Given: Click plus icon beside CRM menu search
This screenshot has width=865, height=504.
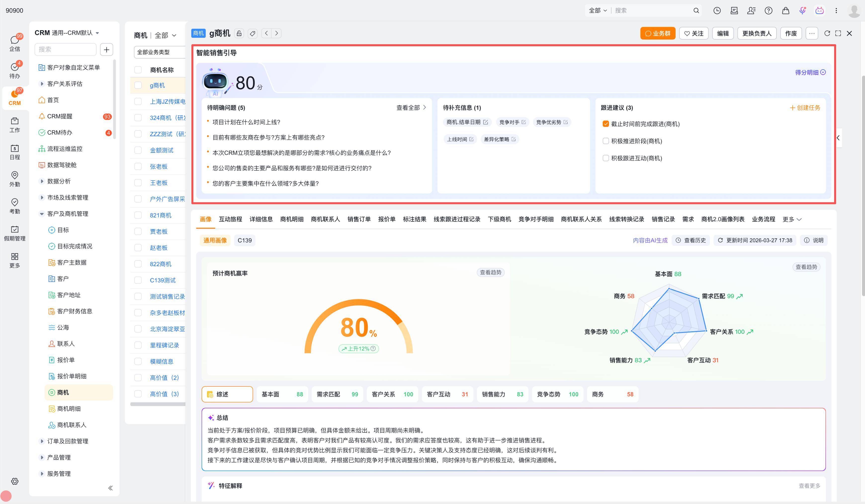Looking at the screenshot, I should coord(106,49).
